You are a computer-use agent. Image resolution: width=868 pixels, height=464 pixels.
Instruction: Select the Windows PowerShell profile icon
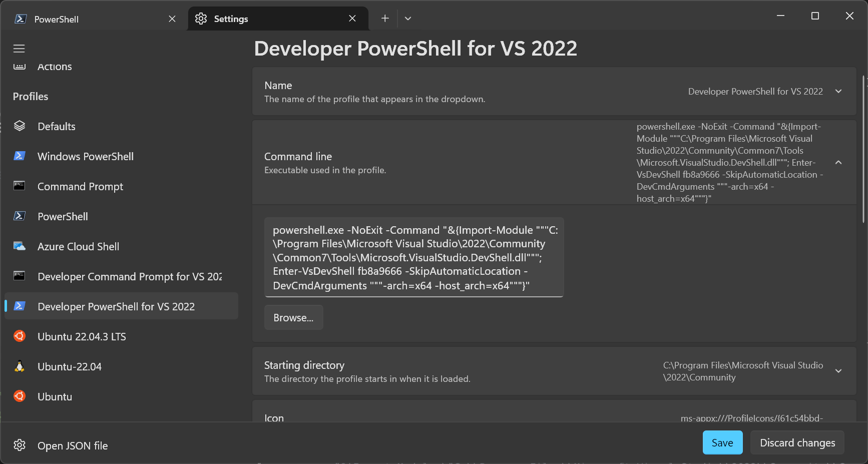(x=20, y=156)
